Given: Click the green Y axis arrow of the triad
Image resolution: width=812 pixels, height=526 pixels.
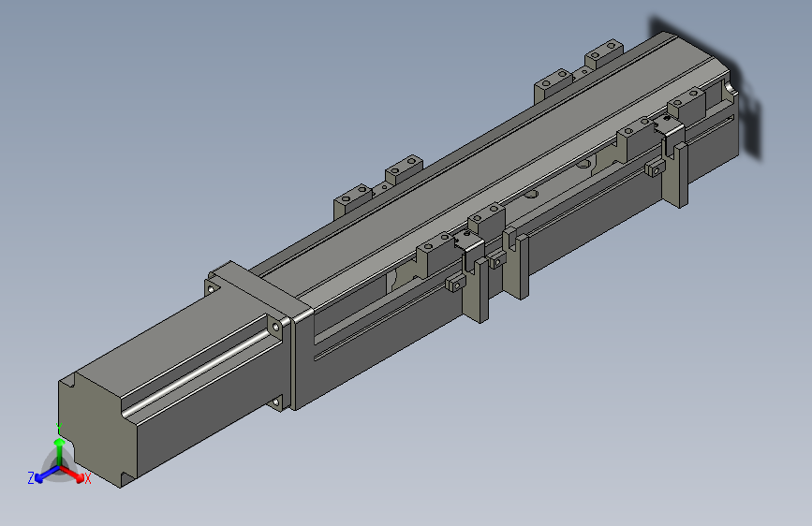Looking at the screenshot, I should pyautogui.click(x=59, y=451).
